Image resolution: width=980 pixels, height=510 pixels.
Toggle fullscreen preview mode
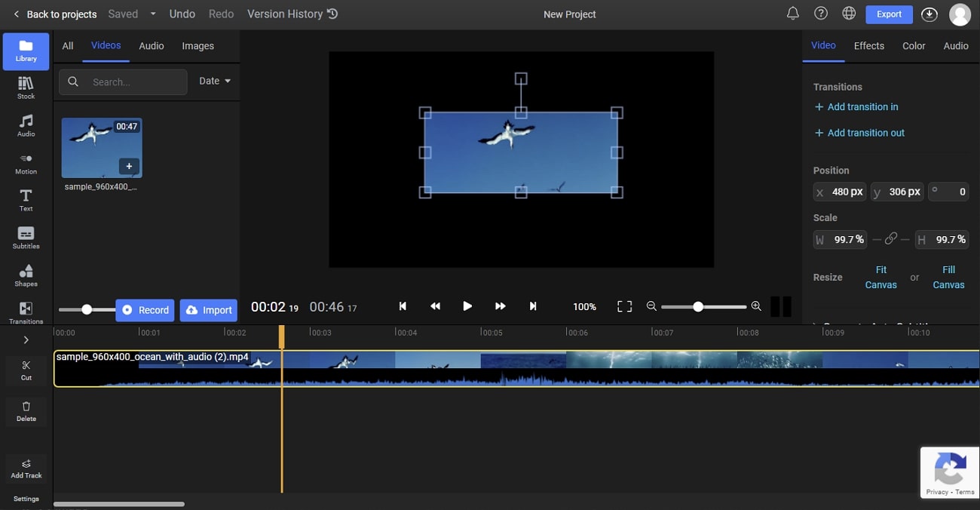[624, 306]
